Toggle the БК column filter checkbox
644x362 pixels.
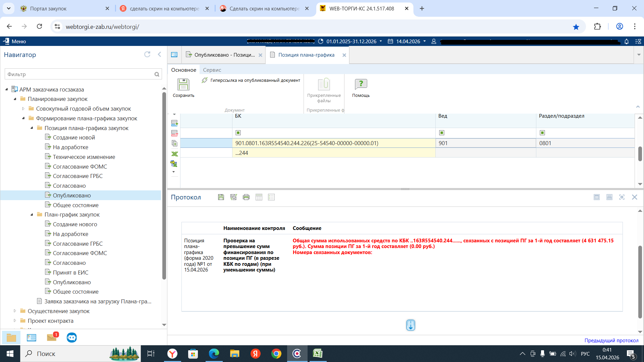click(x=238, y=133)
